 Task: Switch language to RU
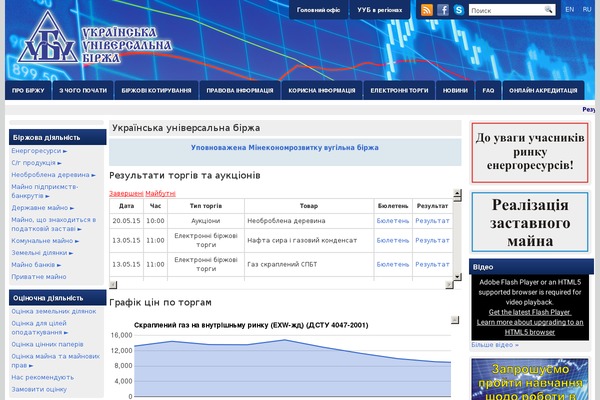point(587,10)
